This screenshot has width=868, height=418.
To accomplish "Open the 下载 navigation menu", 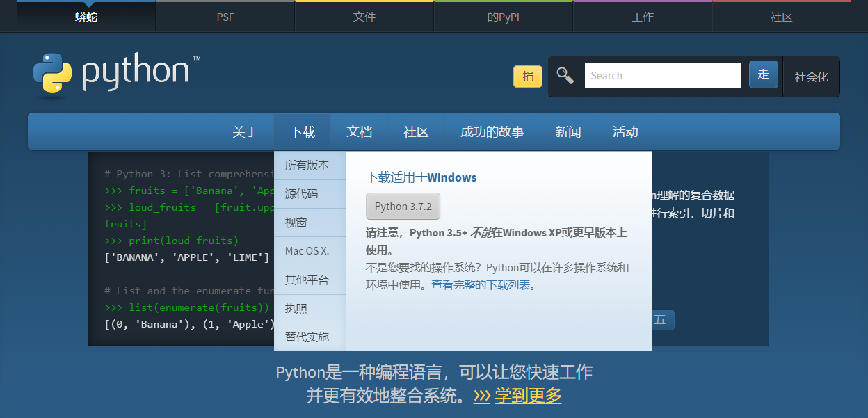I will pyautogui.click(x=303, y=131).
